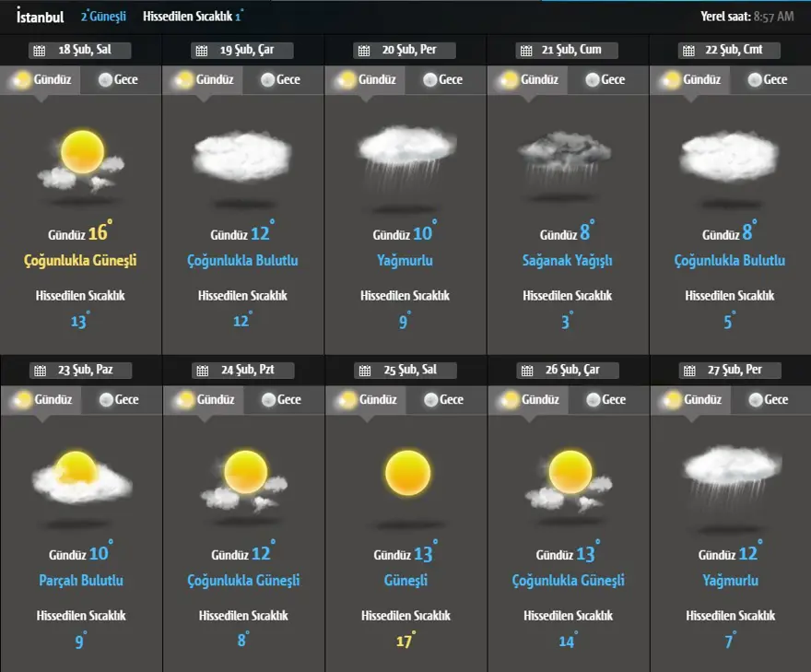This screenshot has width=811, height=672.
Task: Click the Yerel saat 8:57 AM display
Action: pos(746,17)
